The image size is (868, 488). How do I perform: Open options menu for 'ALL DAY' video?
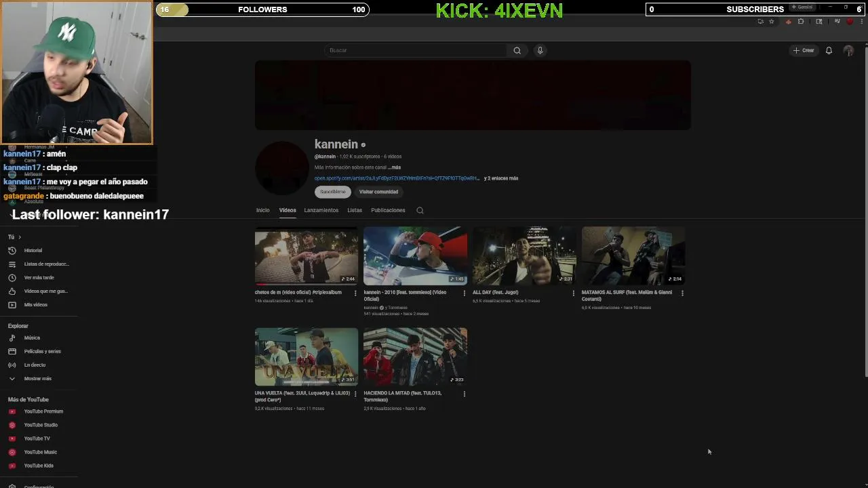tap(573, 293)
